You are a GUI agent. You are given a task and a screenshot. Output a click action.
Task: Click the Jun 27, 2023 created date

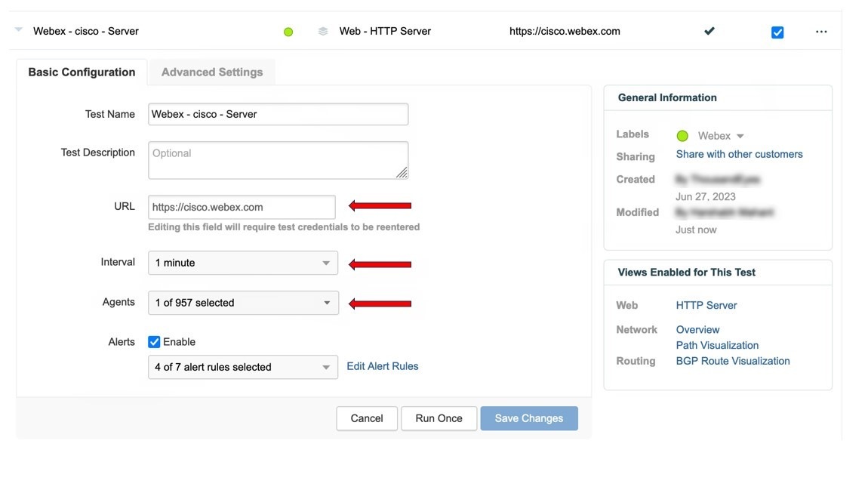click(x=705, y=196)
